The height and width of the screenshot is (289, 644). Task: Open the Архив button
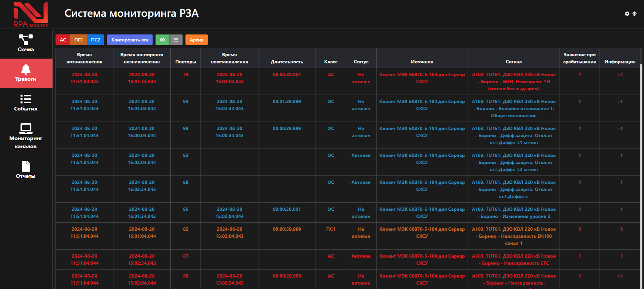coord(196,40)
